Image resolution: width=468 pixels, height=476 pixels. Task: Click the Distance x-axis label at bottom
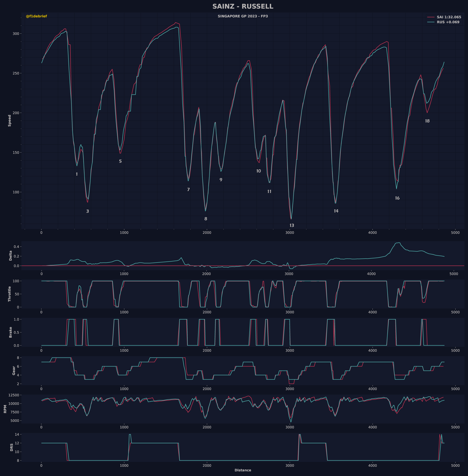pyautogui.click(x=243, y=470)
